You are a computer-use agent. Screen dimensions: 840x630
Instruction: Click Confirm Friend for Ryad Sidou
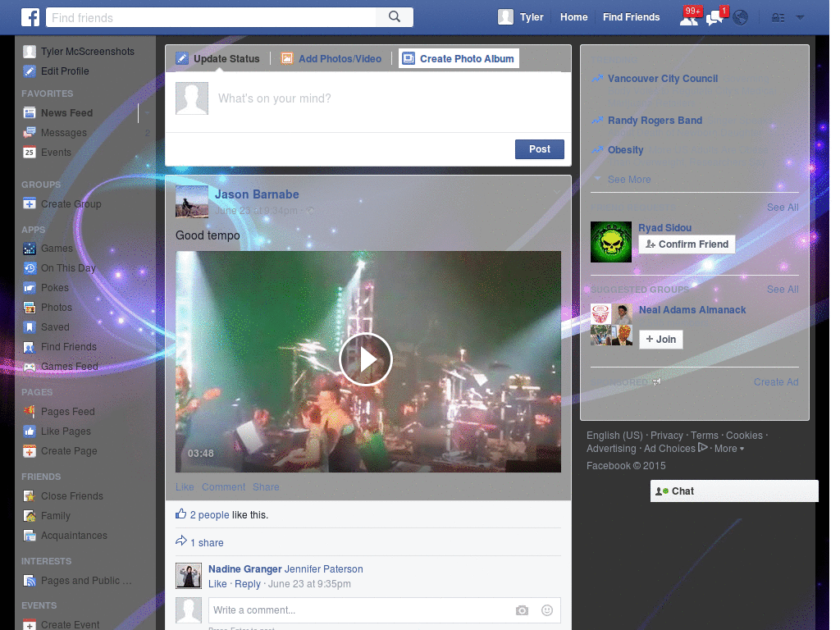(687, 244)
